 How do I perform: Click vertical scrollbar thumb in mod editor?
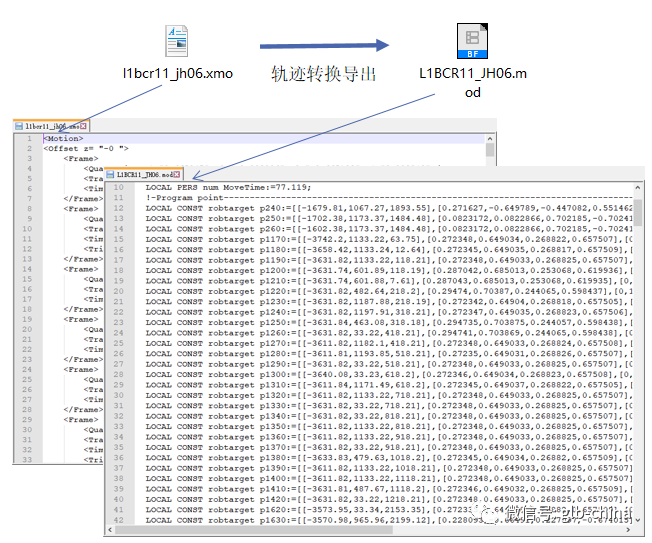tap(637, 212)
